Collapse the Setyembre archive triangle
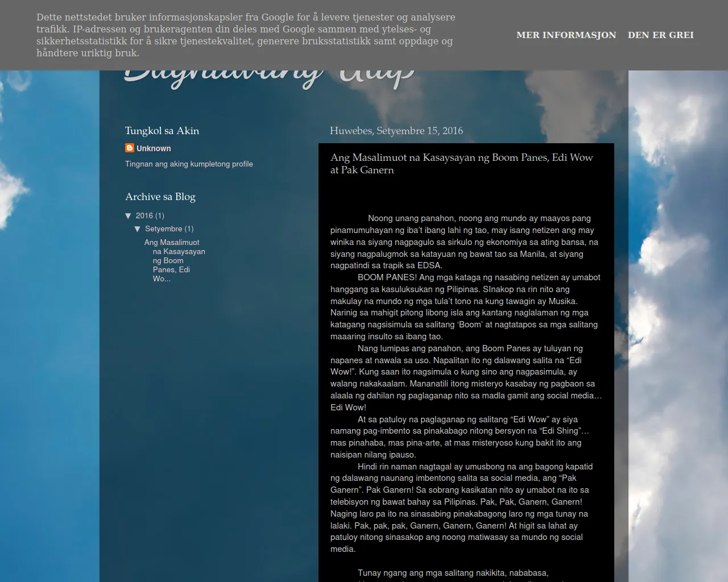The image size is (728, 582). tap(138, 229)
